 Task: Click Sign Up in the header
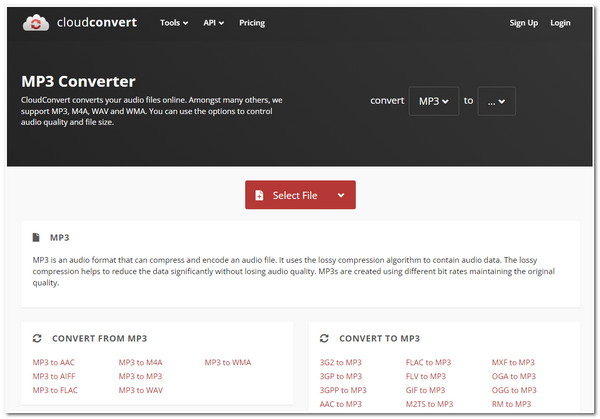523,23
